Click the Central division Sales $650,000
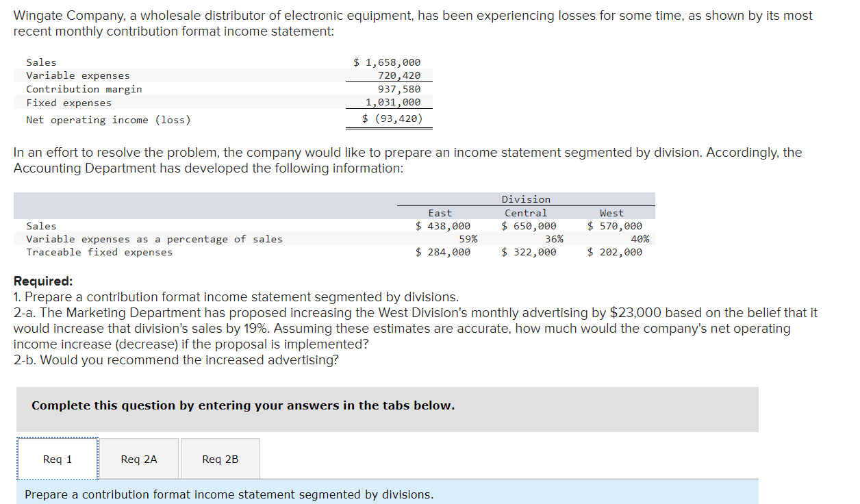 pyautogui.click(x=525, y=225)
